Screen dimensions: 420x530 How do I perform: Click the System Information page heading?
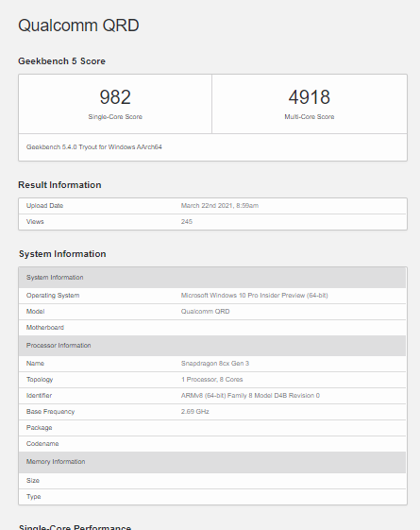(62, 254)
